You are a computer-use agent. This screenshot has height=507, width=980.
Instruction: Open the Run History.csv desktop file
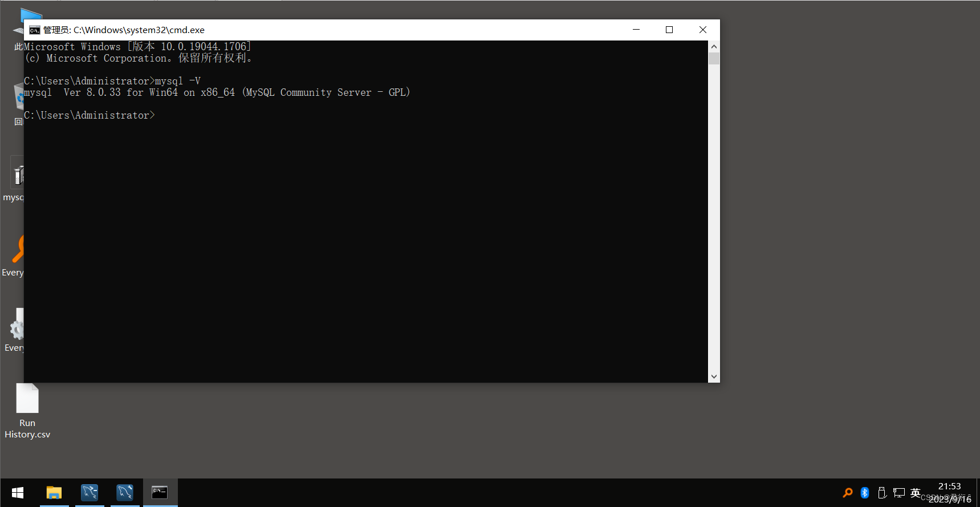click(x=27, y=411)
